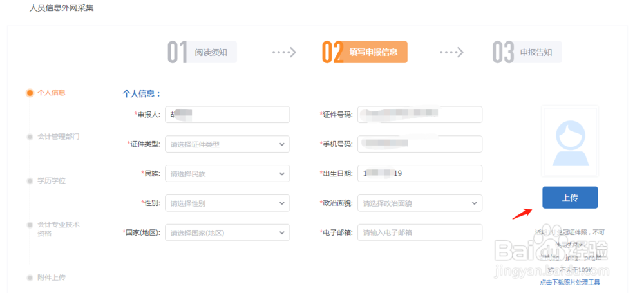This screenshot has width=644, height=293.
Task: Open 会计专业技术资格 section
Action: (59, 229)
